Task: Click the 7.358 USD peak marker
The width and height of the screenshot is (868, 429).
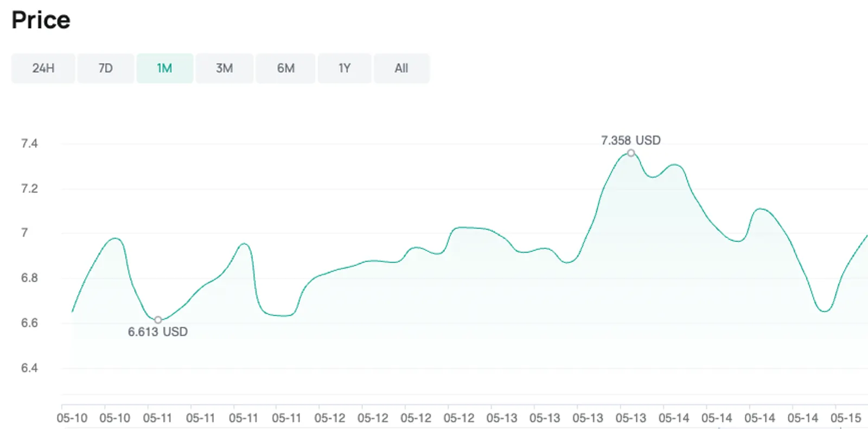Action: point(631,153)
